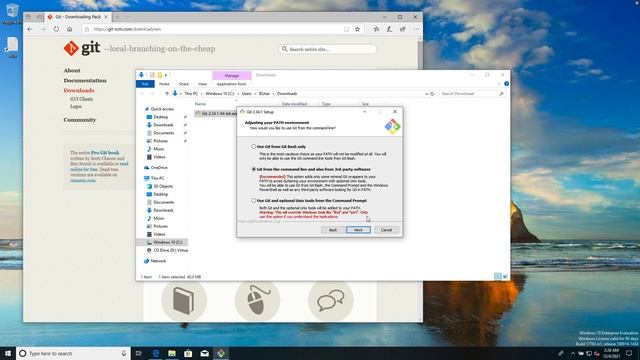
Task: Open Quick access toolbar customize dropdown
Action: click(166, 75)
